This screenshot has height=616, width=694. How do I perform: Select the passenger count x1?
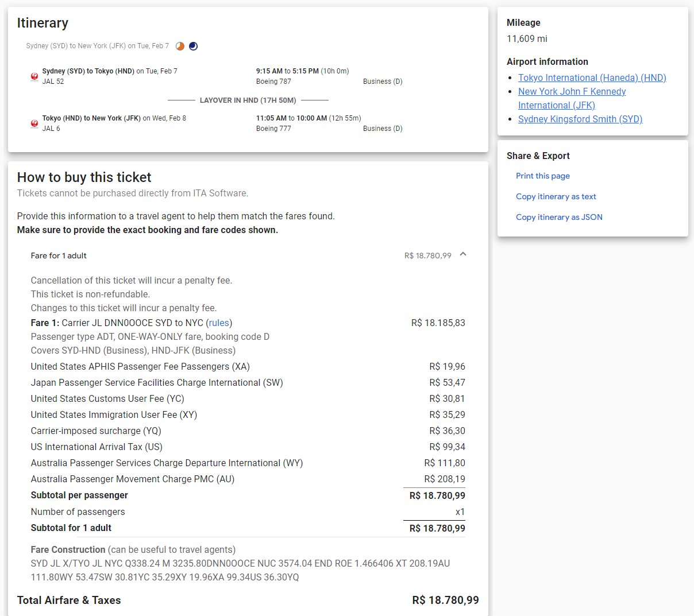(460, 512)
